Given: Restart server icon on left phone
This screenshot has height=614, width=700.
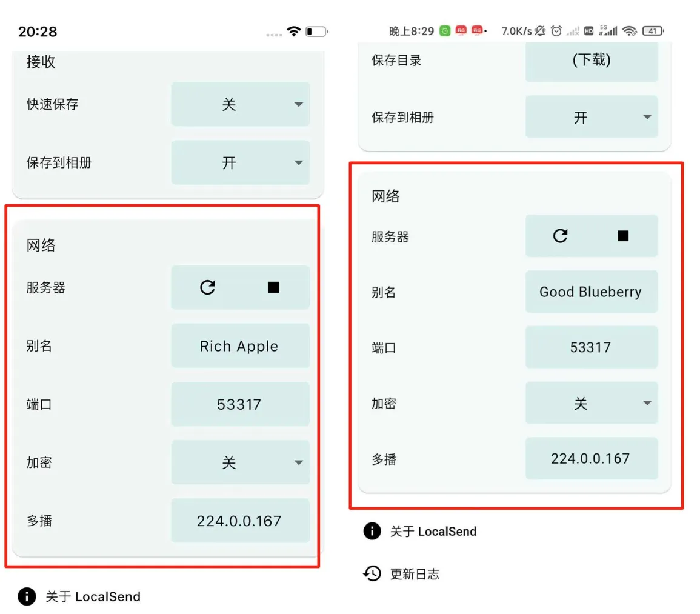Looking at the screenshot, I should pos(208,287).
